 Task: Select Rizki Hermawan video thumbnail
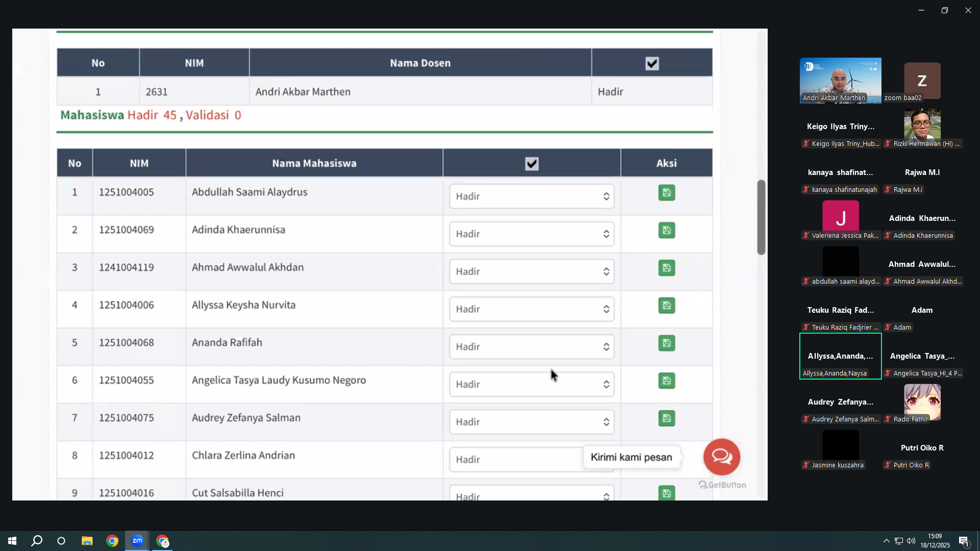(922, 127)
